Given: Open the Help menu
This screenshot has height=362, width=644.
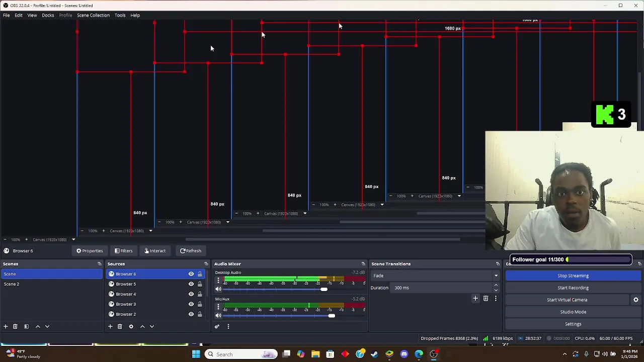Looking at the screenshot, I should (135, 15).
